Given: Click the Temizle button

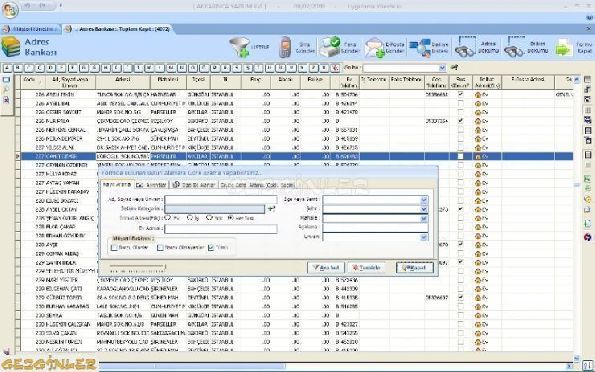Looking at the screenshot, I should 366,267.
